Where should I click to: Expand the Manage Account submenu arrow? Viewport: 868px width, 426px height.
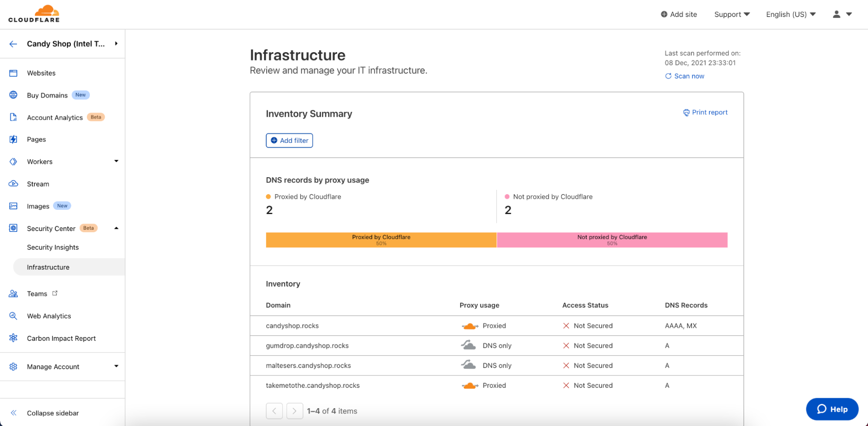point(116,366)
